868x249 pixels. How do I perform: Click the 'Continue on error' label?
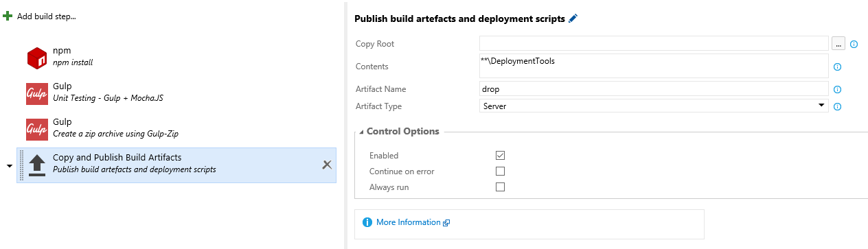402,171
